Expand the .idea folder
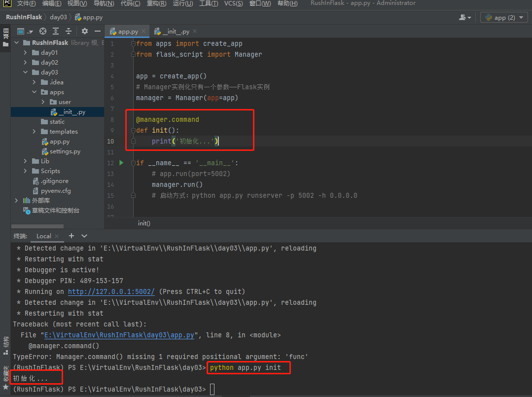 tap(35, 82)
